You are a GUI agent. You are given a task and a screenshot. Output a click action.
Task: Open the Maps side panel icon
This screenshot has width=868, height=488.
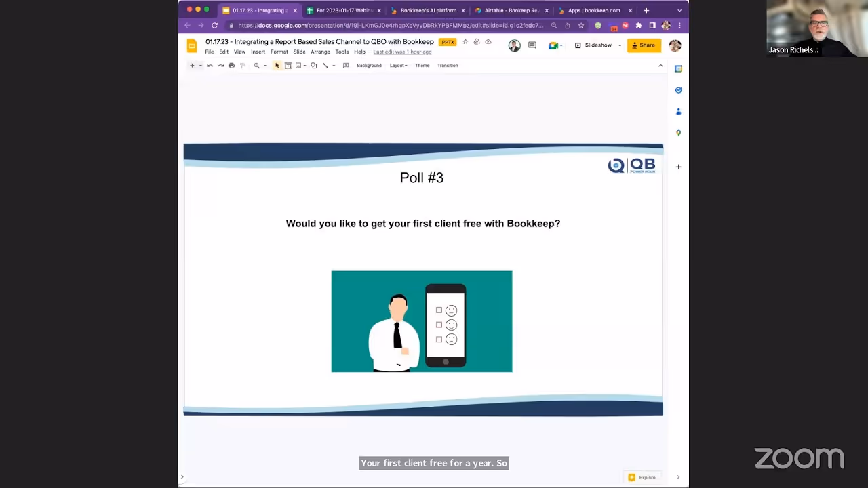[678, 133]
